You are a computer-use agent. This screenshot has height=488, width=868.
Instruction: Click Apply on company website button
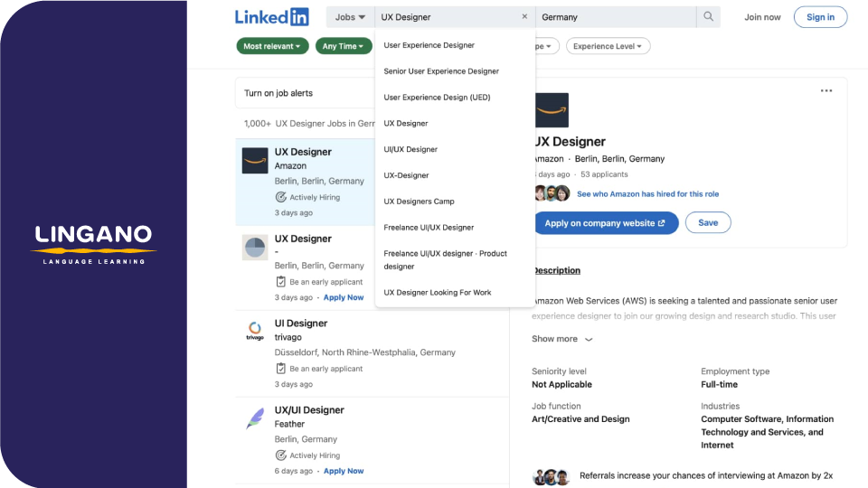[x=606, y=223]
